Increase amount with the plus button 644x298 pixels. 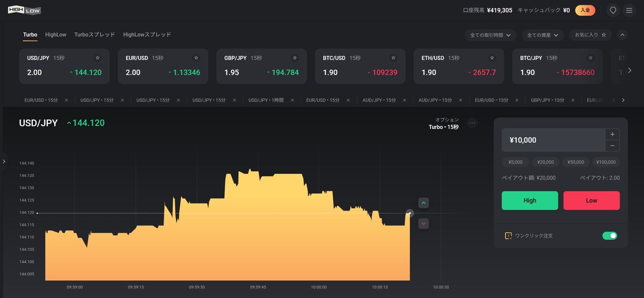612,134
